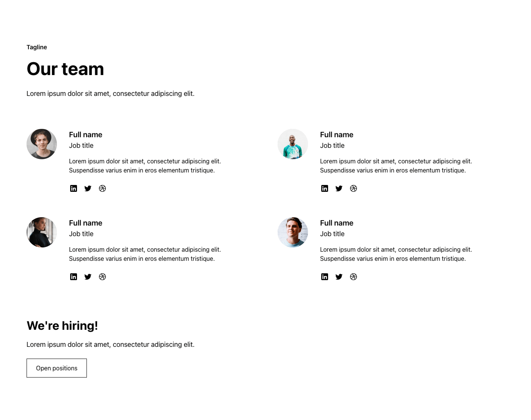Click Dribbble icon of top-right team member

(353, 188)
